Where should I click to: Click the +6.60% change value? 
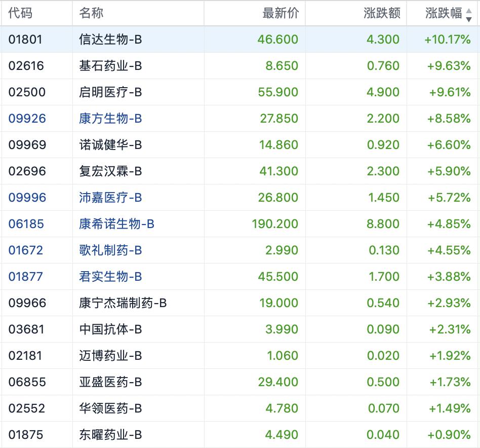click(x=449, y=145)
